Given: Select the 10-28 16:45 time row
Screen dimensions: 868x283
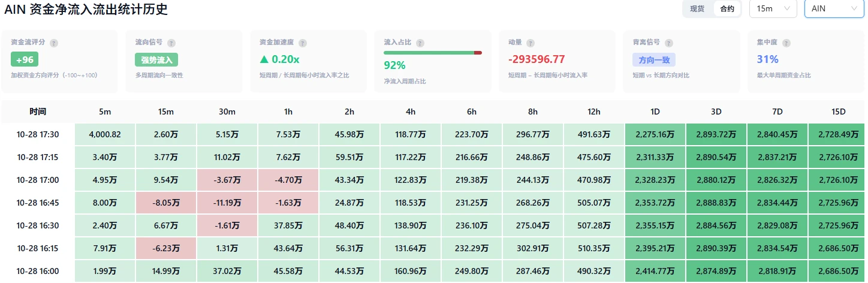Looking at the screenshot, I should [x=38, y=203].
